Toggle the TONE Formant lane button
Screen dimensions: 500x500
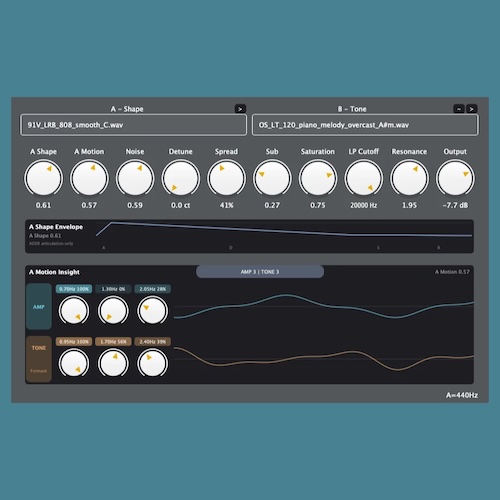[x=39, y=359]
